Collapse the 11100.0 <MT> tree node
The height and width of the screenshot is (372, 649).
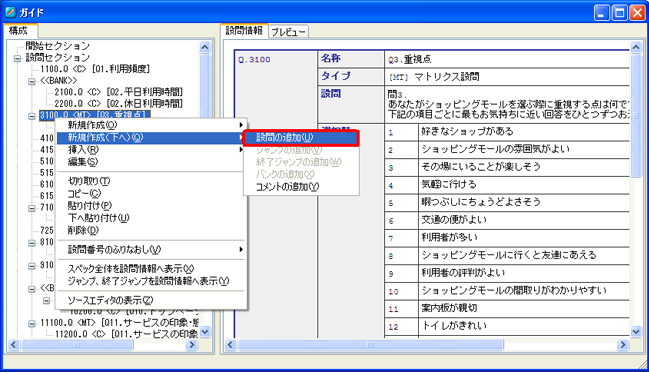[32, 324]
